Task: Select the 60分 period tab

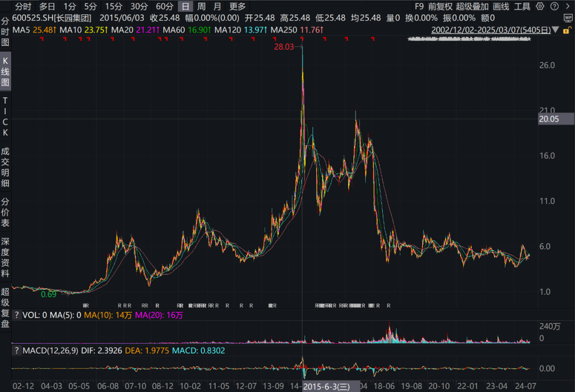Action: click(x=165, y=6)
